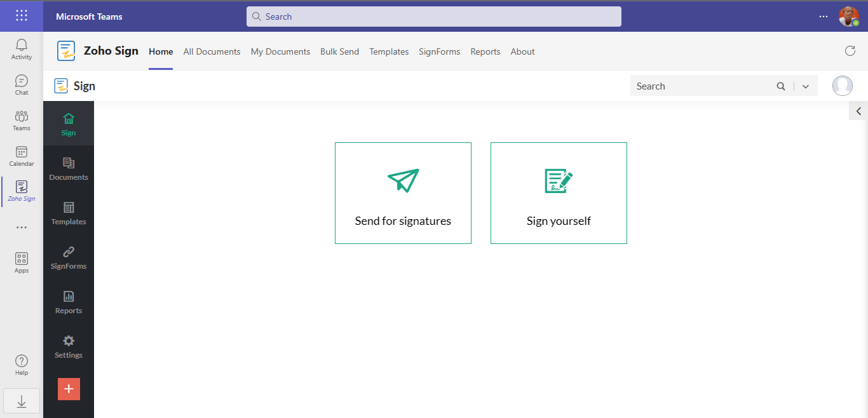The height and width of the screenshot is (418, 868).
Task: Click the download desktop app button
Action: coord(22,401)
